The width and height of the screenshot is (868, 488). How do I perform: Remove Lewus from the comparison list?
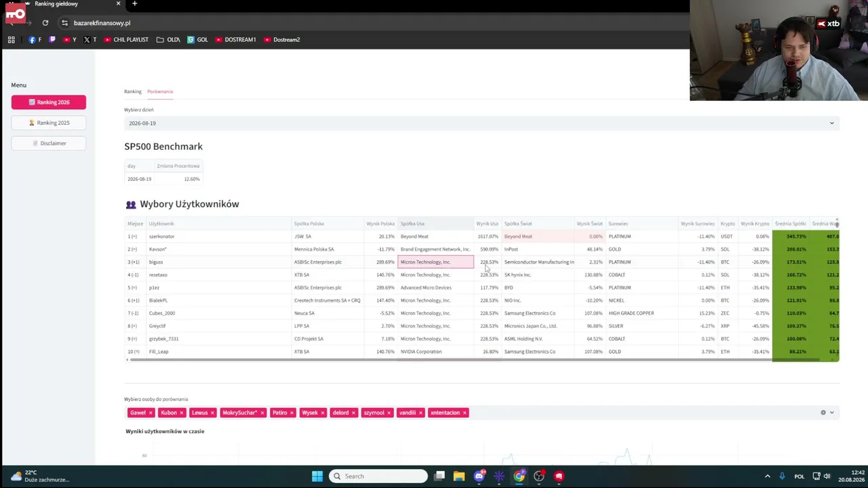(212, 413)
